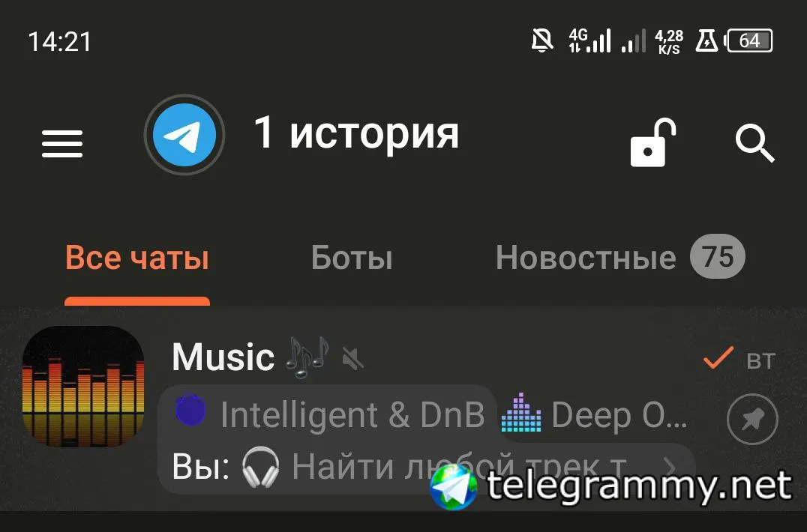Screen dimensions: 807x532
Task: Tap the orange read checkmark
Action: tap(718, 357)
